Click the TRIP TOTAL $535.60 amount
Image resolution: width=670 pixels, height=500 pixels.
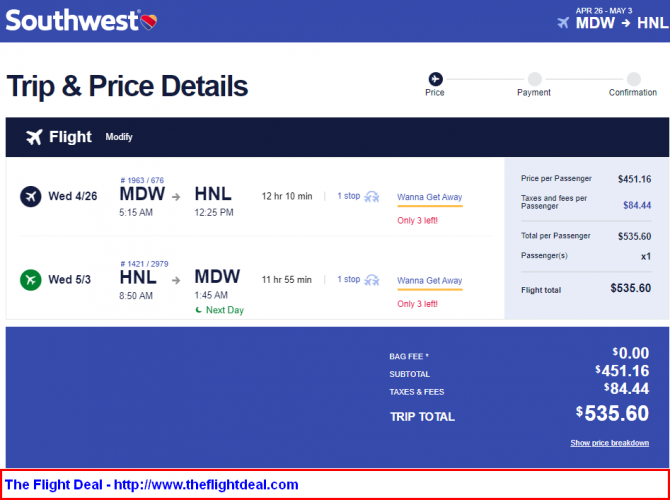tap(612, 414)
